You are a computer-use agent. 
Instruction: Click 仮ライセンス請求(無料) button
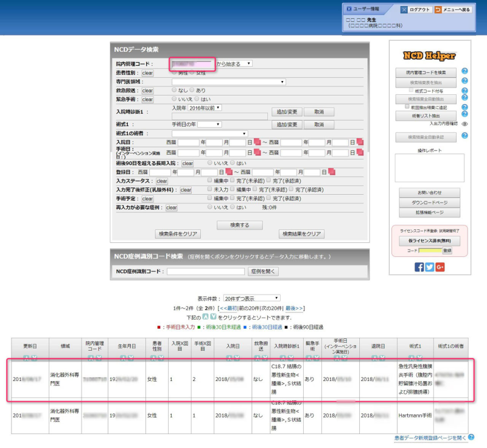(430, 240)
